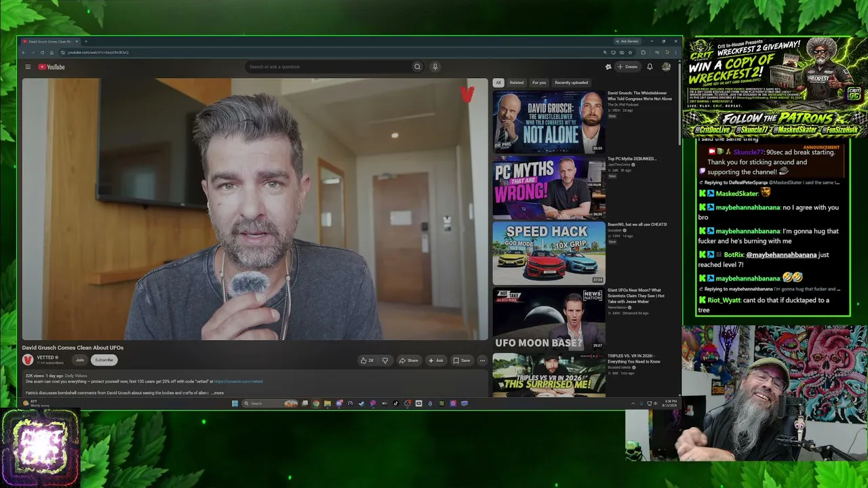This screenshot has width=868, height=488.
Task: Click 'The Dr. Phil Podcast' channel name
Action: tap(623, 104)
